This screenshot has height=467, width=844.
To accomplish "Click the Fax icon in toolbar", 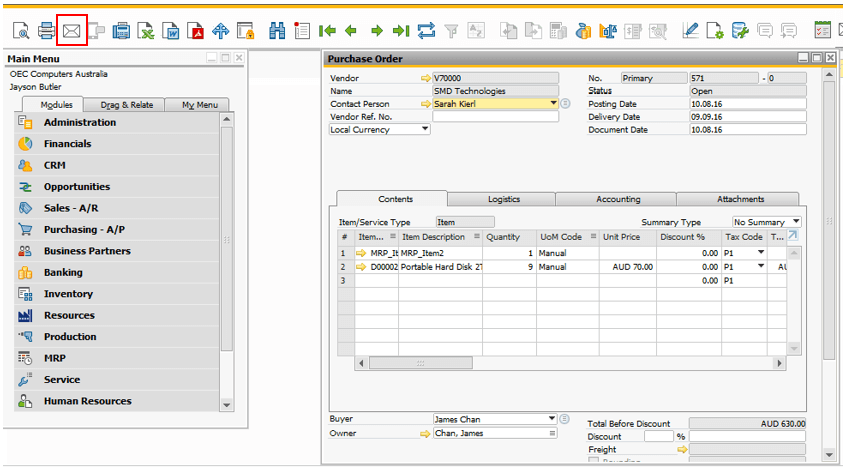I will [121, 31].
